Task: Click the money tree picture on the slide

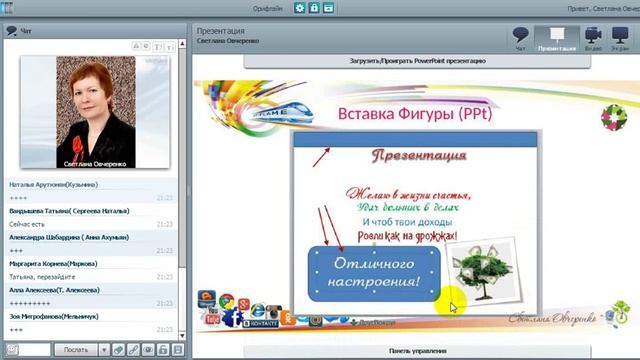Action: pyautogui.click(x=483, y=271)
